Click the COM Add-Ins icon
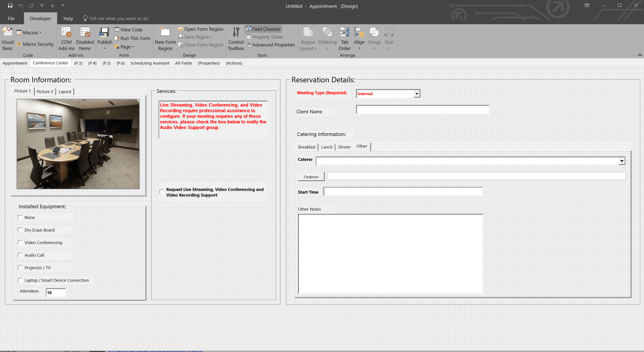644x352 pixels. pos(66,38)
